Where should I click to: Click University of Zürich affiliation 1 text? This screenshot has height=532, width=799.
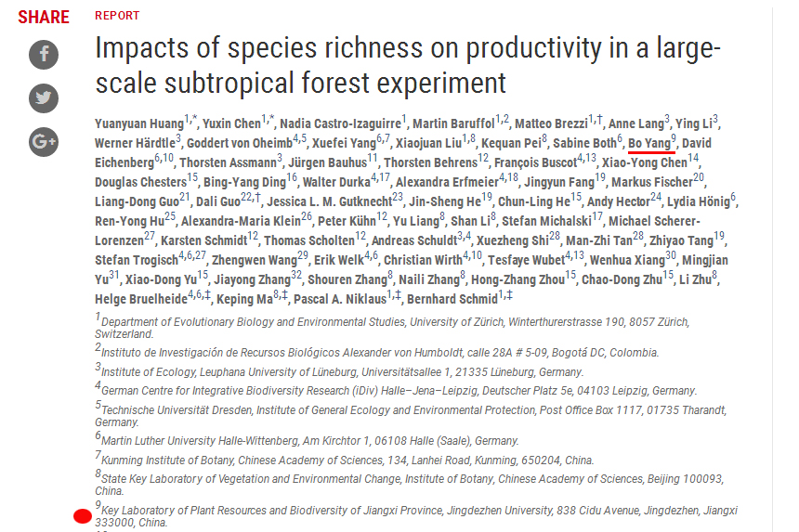(x=392, y=328)
